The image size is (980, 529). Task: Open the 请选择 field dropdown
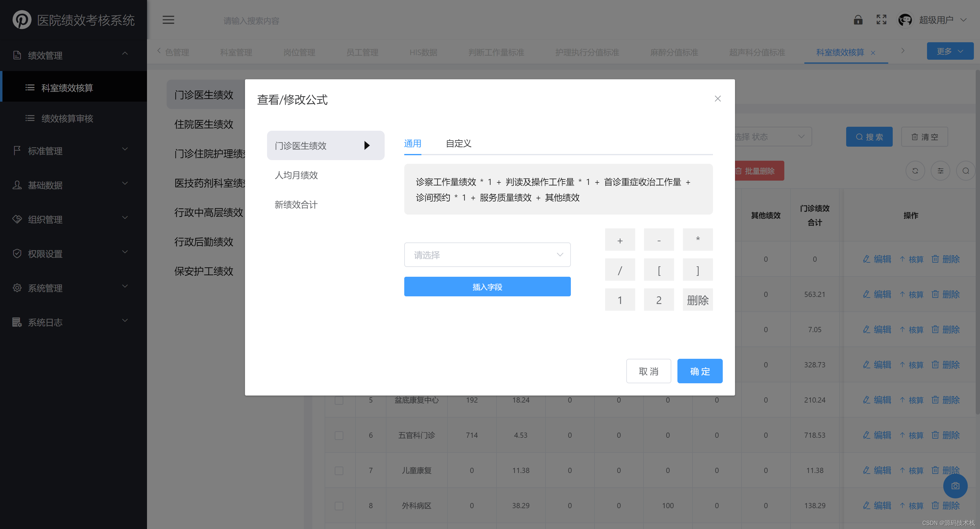[487, 255]
